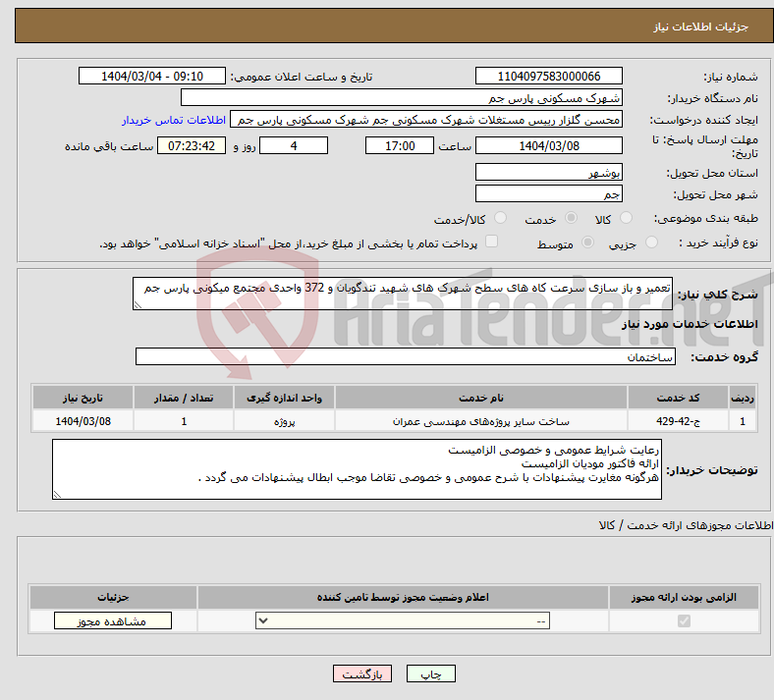
Task: Toggle the Islamic treasury bonds payment checkbox
Action: [x=491, y=242]
